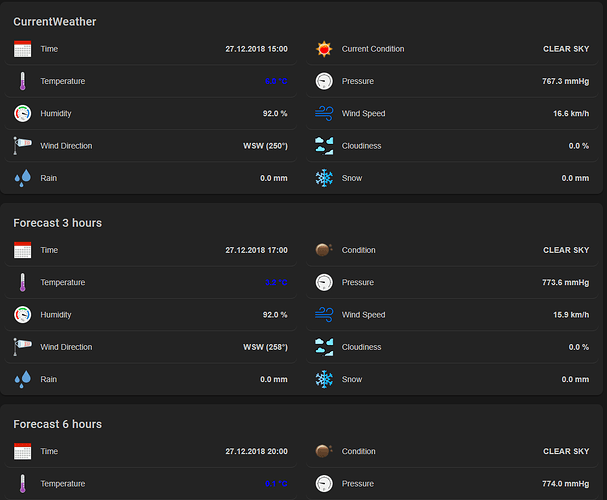Viewport: 607px width, 500px height.
Task: Click the raindrops icon in the CurrentWeather card
Action: [x=23, y=178]
